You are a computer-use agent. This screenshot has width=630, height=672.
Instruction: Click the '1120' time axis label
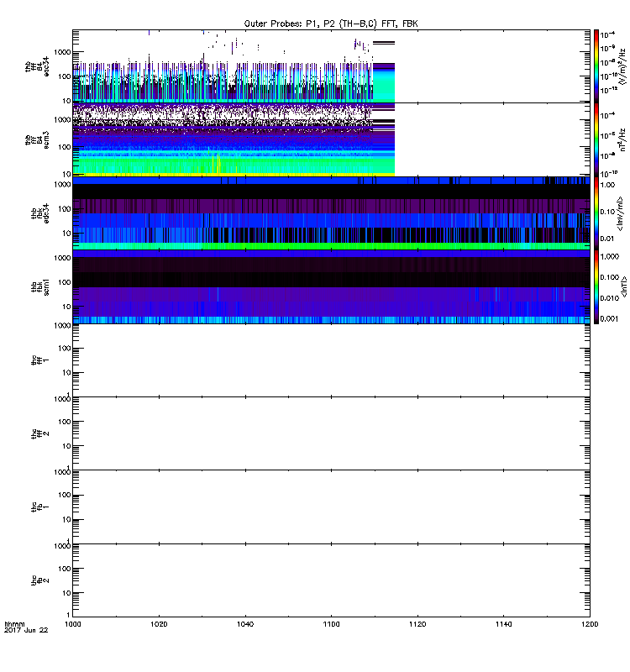417,624
